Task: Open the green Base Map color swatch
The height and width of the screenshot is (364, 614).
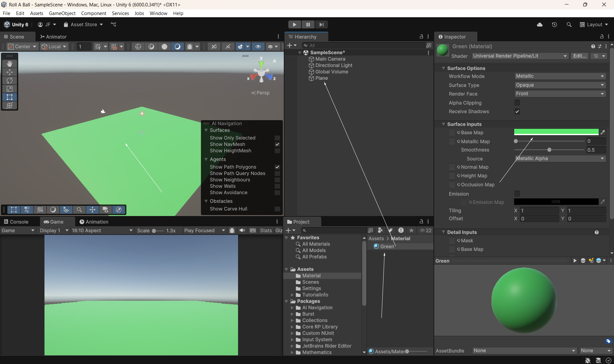Action: point(556,132)
